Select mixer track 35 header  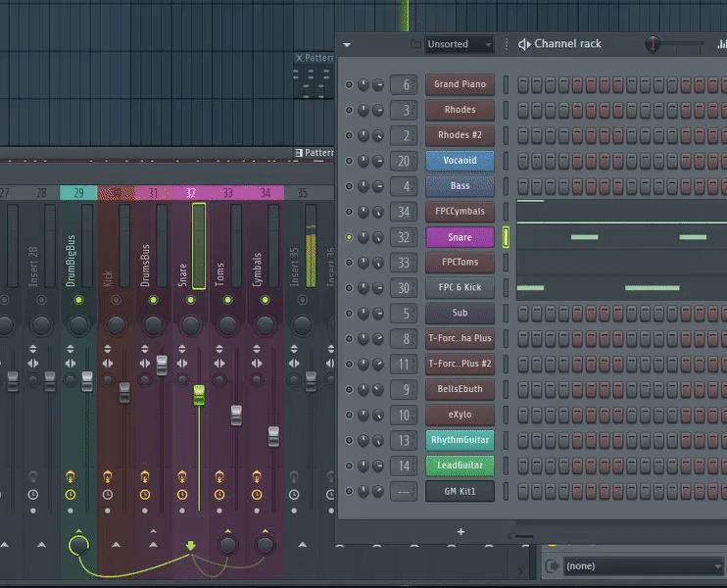click(303, 193)
